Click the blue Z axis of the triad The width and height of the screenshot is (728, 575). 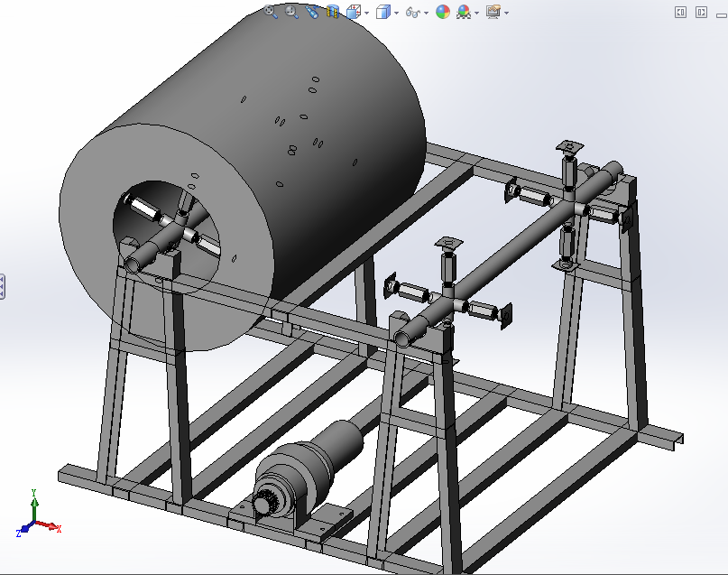pyautogui.click(x=24, y=529)
